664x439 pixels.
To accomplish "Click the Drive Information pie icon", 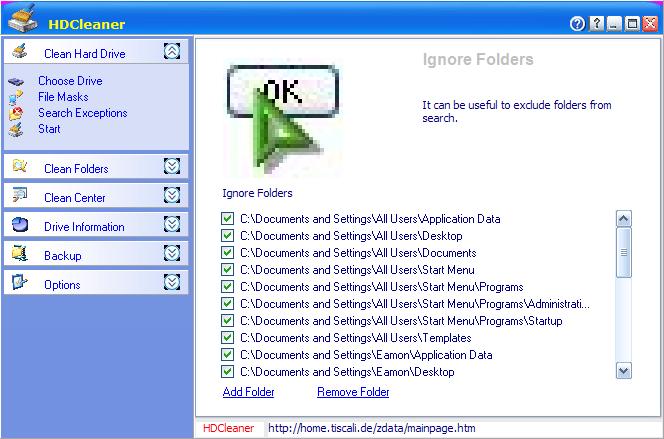I will (19, 224).
